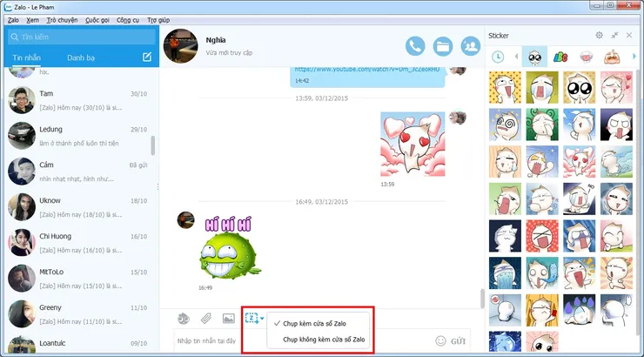644x357 pixels.
Task: Go to previous sticker packs arrow
Action: 516,57
